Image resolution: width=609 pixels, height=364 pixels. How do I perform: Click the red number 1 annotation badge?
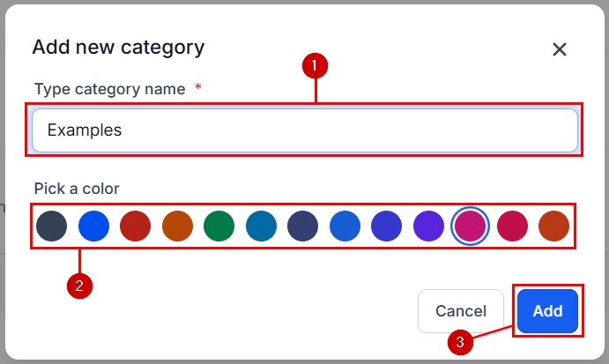click(315, 65)
